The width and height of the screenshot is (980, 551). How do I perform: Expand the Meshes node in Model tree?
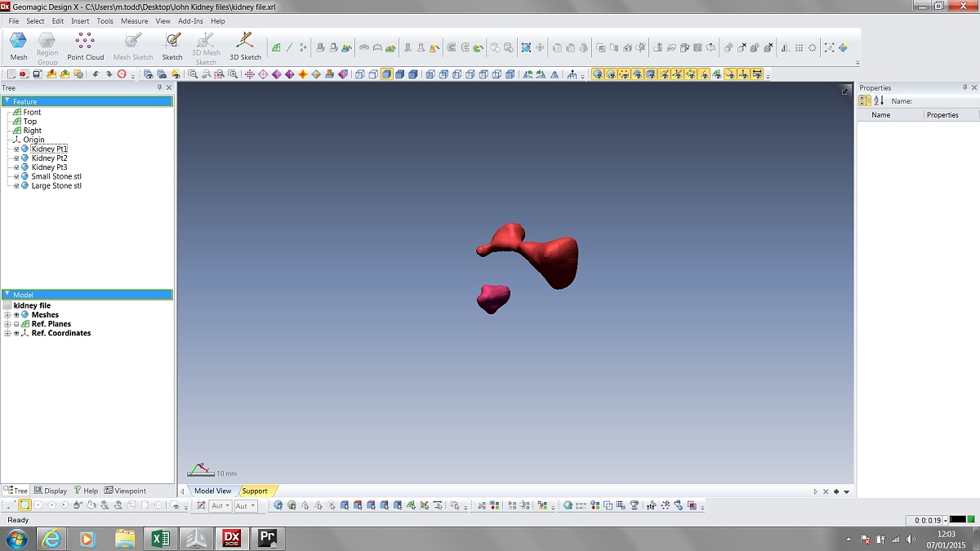7,315
